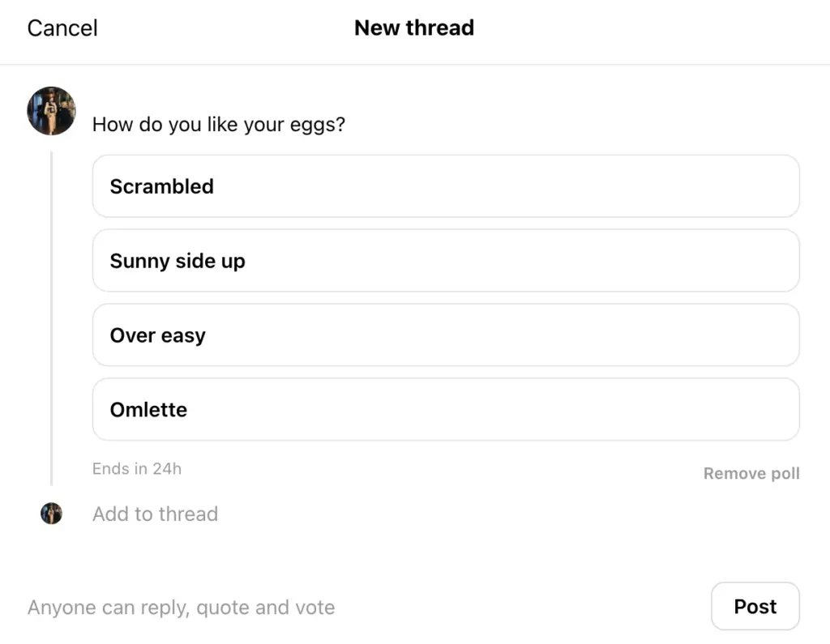Click 'Add to thread' to continue the thread
The height and width of the screenshot is (644, 830).
coord(155,514)
